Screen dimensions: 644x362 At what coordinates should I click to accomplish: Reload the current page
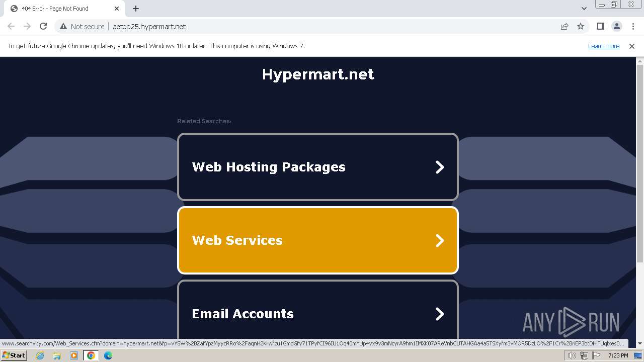tap(43, 27)
